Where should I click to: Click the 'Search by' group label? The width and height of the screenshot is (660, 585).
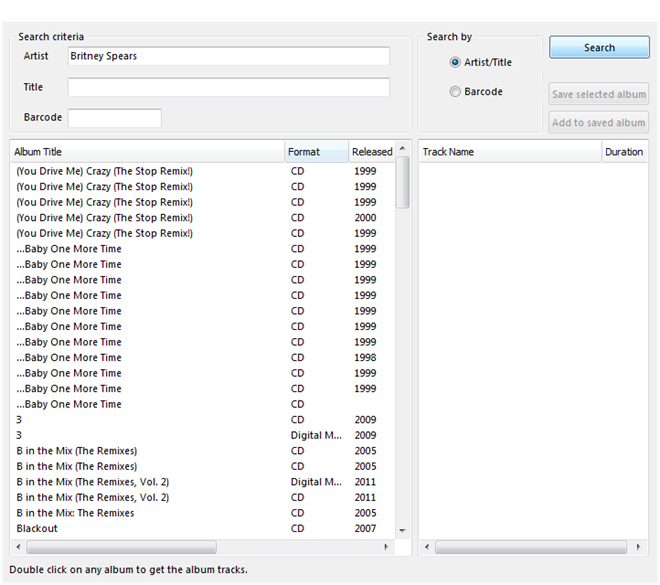pyautogui.click(x=449, y=37)
